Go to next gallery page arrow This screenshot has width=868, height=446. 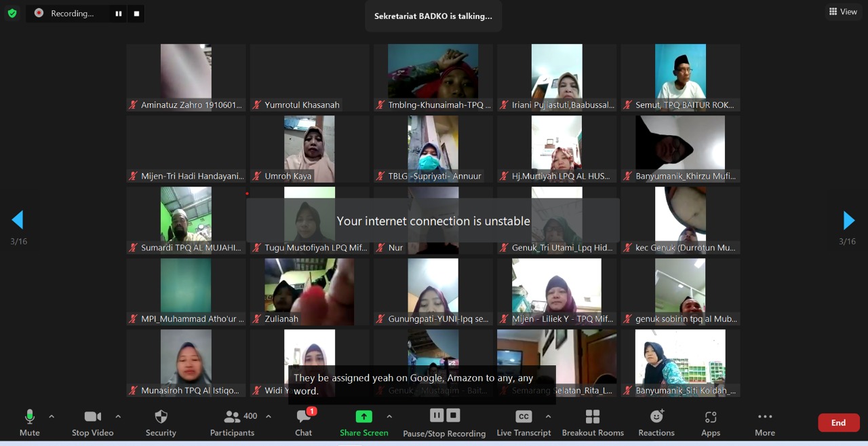848,220
